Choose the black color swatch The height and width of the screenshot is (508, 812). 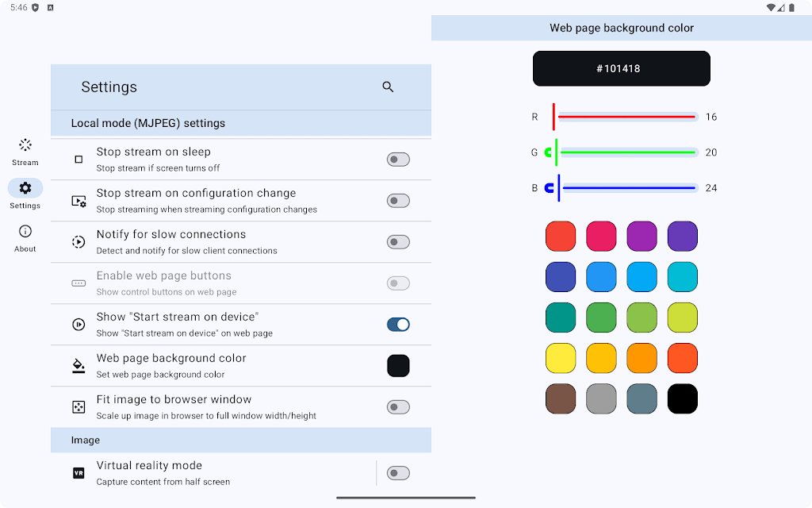pos(683,398)
